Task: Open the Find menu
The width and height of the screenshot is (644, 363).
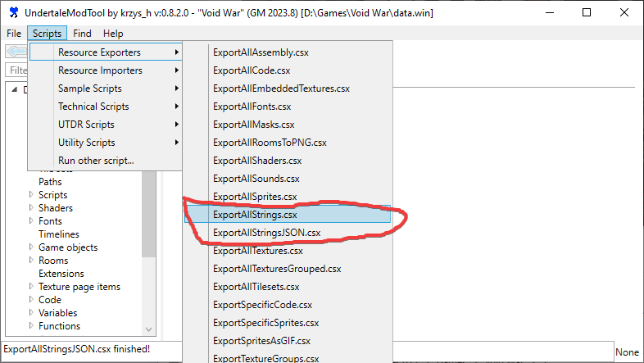Action: tap(82, 34)
